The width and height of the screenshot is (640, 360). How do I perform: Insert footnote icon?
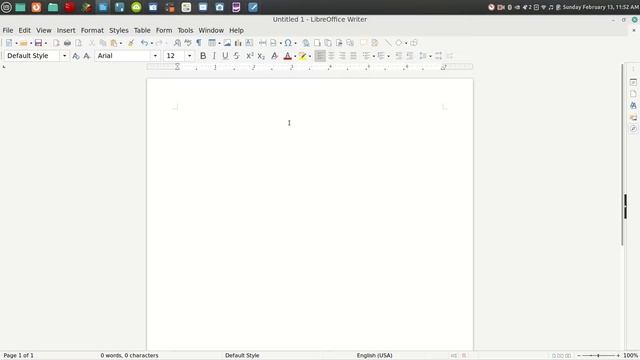coord(317,43)
